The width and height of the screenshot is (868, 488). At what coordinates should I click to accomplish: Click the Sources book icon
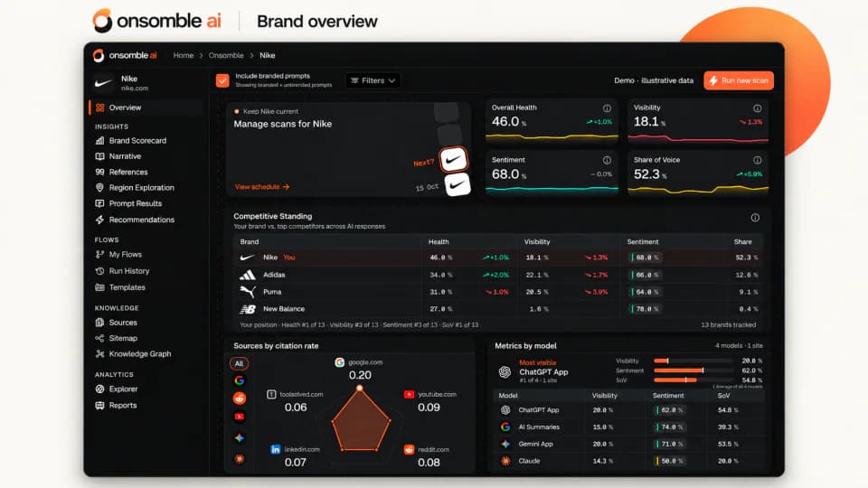tap(99, 323)
